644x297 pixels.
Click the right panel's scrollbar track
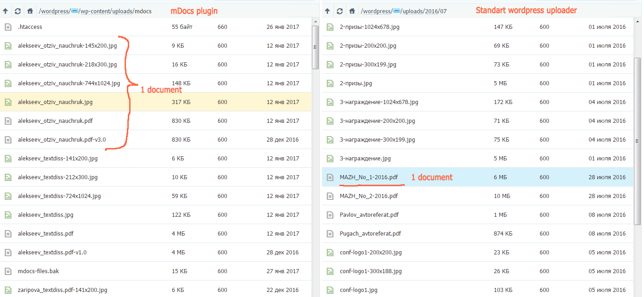coord(638,261)
